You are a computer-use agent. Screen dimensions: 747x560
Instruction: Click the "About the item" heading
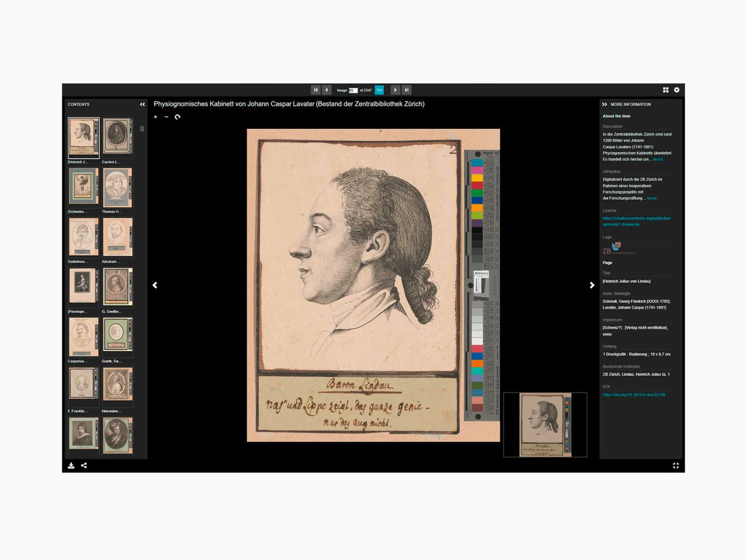click(x=616, y=116)
